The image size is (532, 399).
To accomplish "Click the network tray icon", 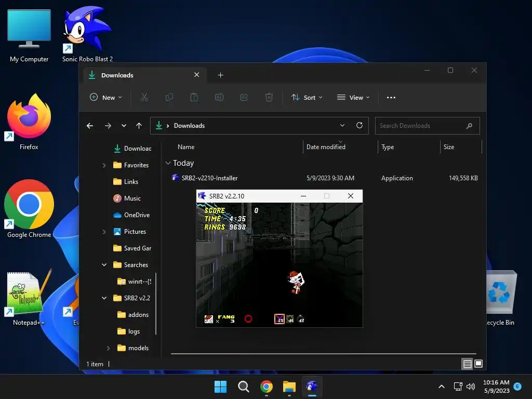I will 458,387.
